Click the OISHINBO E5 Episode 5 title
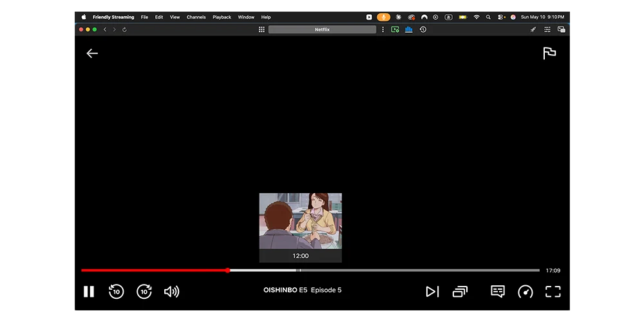The height and width of the screenshot is (322, 644). point(302,290)
